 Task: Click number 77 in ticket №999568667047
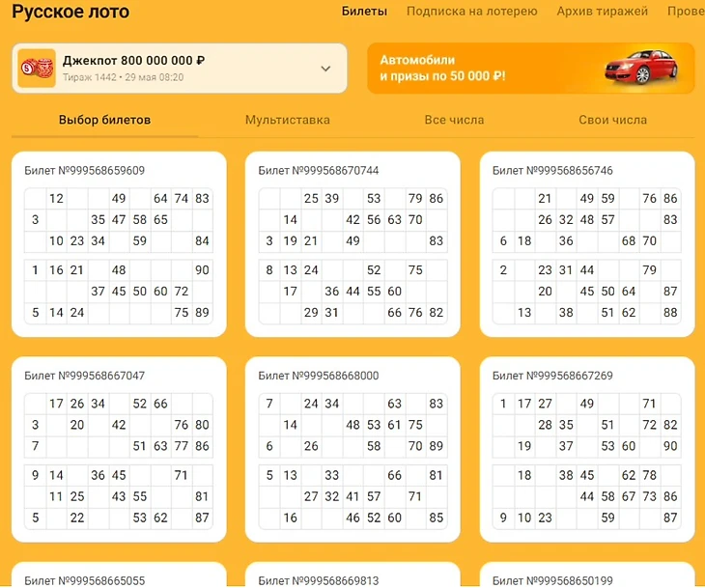point(182,446)
